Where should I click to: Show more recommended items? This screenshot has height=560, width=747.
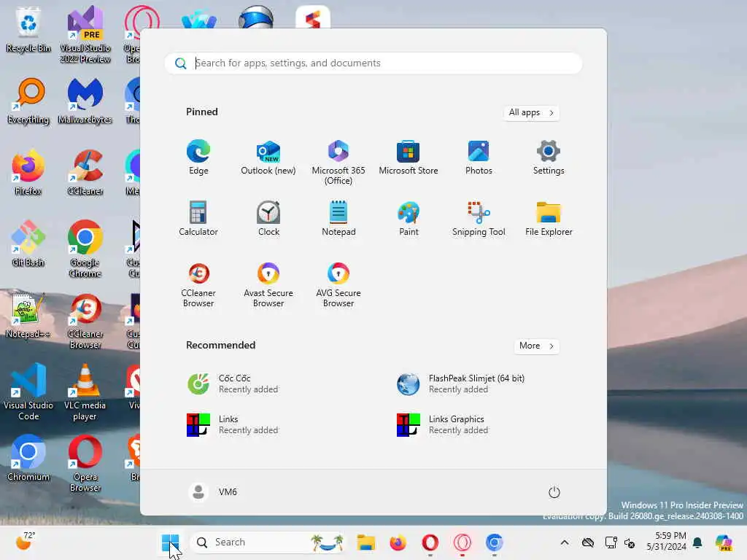(x=536, y=346)
